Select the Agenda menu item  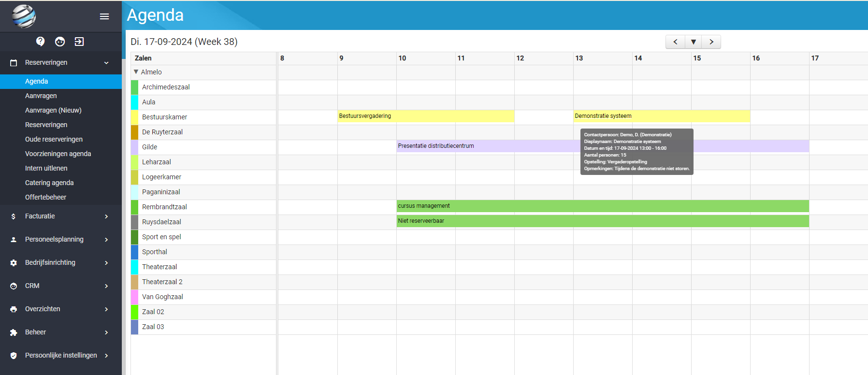point(61,81)
